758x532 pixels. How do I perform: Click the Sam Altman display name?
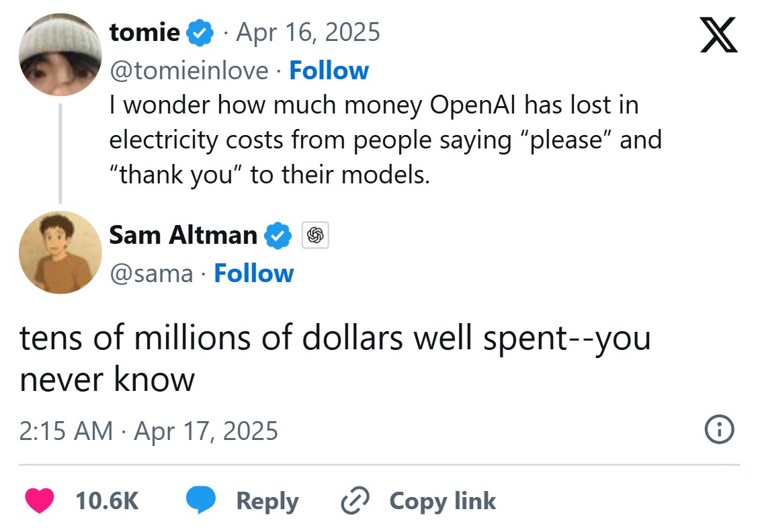pos(183,235)
